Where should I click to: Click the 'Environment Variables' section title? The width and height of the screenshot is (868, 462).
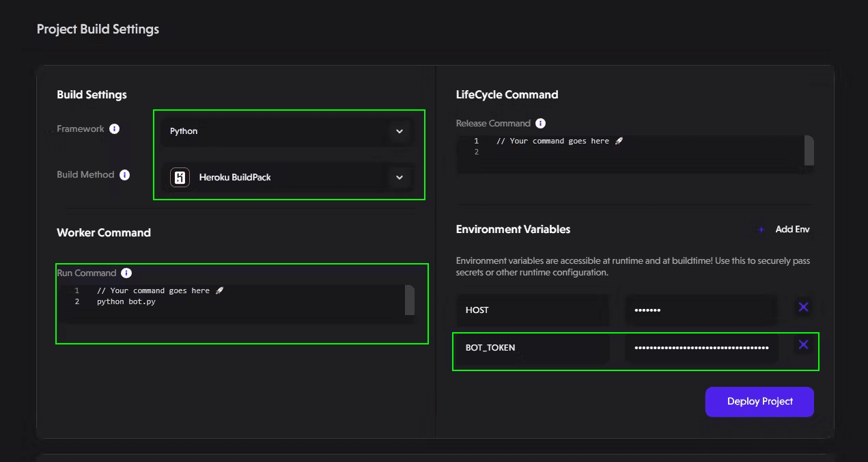tap(513, 230)
